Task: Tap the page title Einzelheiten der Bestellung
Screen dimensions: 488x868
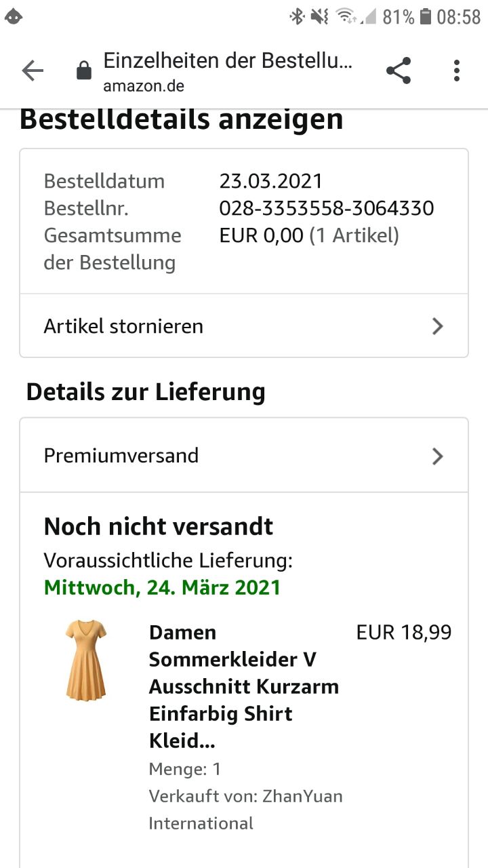Action: (x=228, y=61)
